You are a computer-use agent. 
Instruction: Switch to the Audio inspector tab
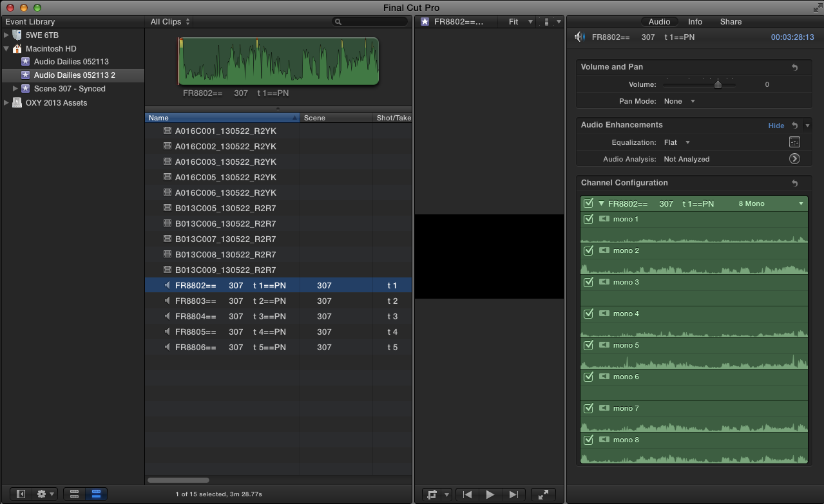(659, 22)
